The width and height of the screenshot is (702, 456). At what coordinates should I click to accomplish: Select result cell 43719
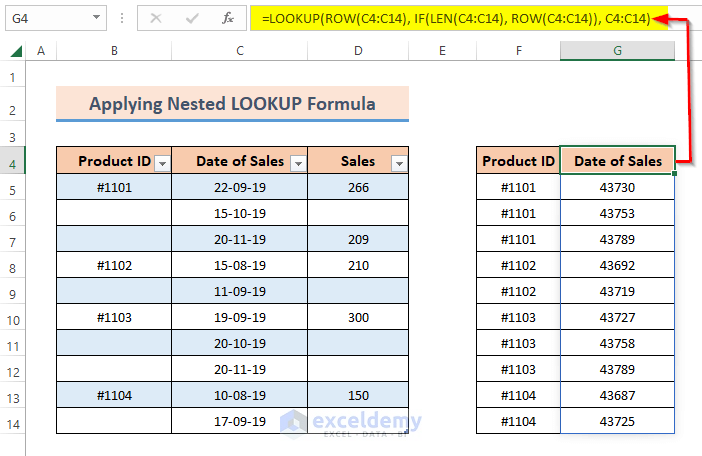pyautogui.click(x=617, y=291)
